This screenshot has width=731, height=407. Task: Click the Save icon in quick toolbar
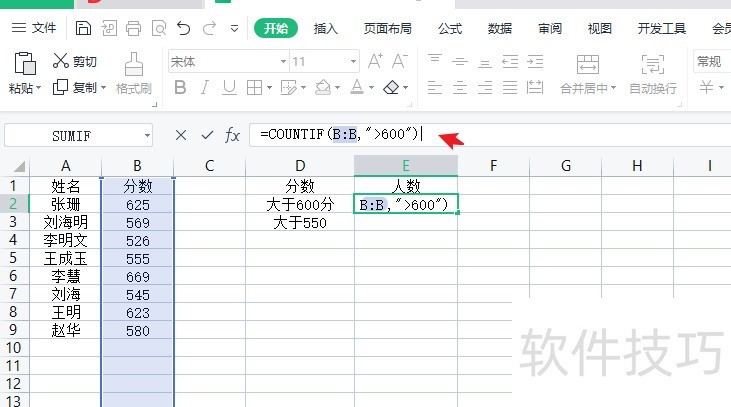coord(83,28)
